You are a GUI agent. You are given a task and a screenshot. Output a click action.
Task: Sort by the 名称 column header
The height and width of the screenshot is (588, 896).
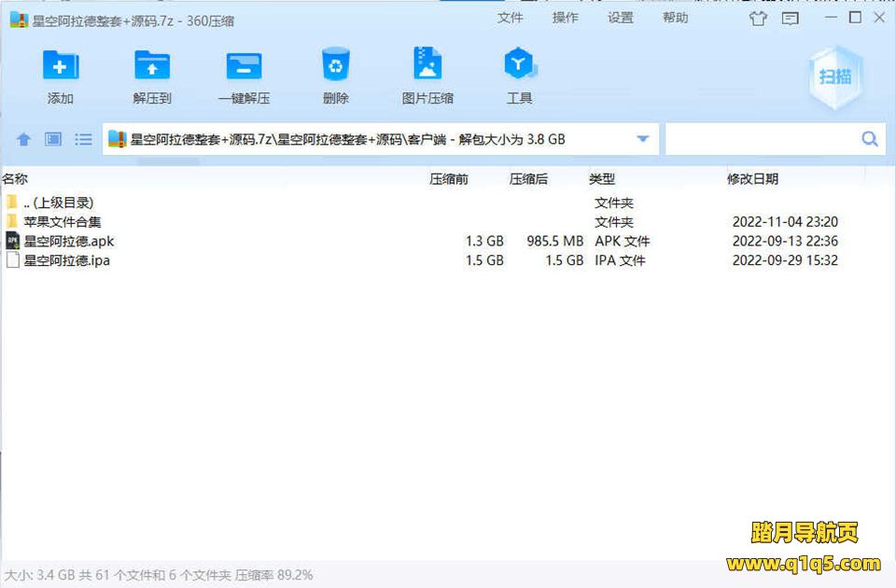pos(15,178)
